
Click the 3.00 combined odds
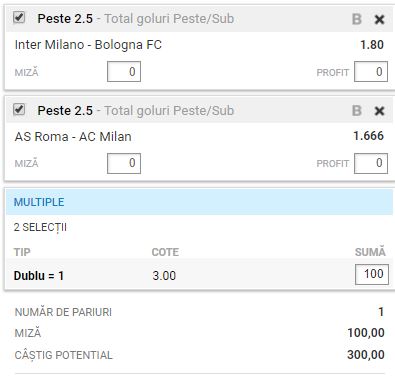[164, 276]
